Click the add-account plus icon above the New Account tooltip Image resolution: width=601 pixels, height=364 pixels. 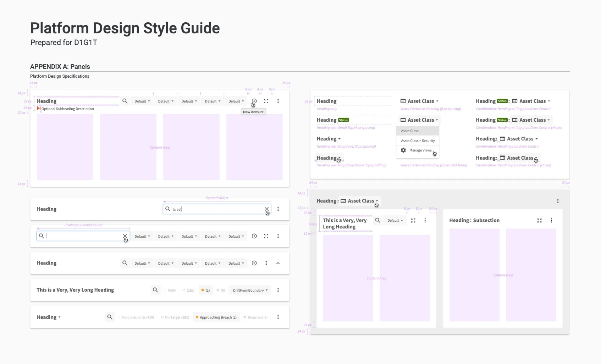[x=254, y=101]
